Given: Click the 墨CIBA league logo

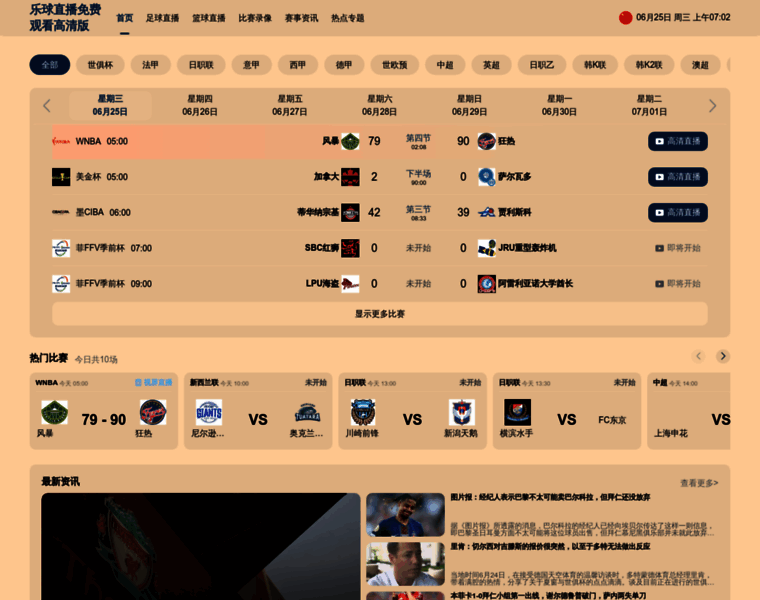Looking at the screenshot, I should tap(61, 212).
